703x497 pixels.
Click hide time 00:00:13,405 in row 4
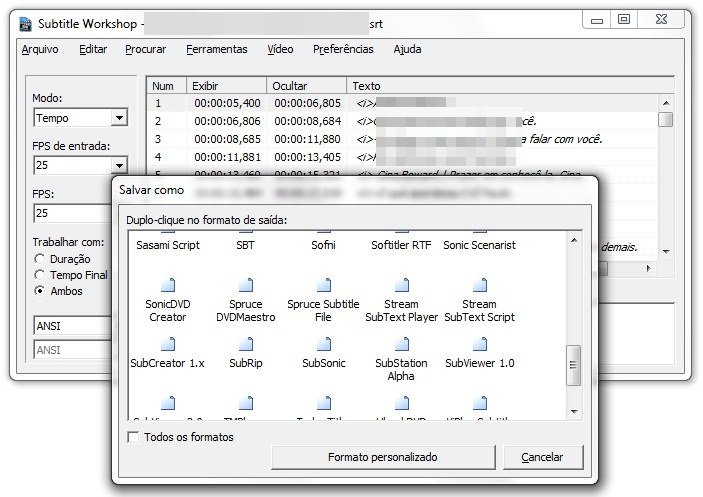pyautogui.click(x=308, y=157)
